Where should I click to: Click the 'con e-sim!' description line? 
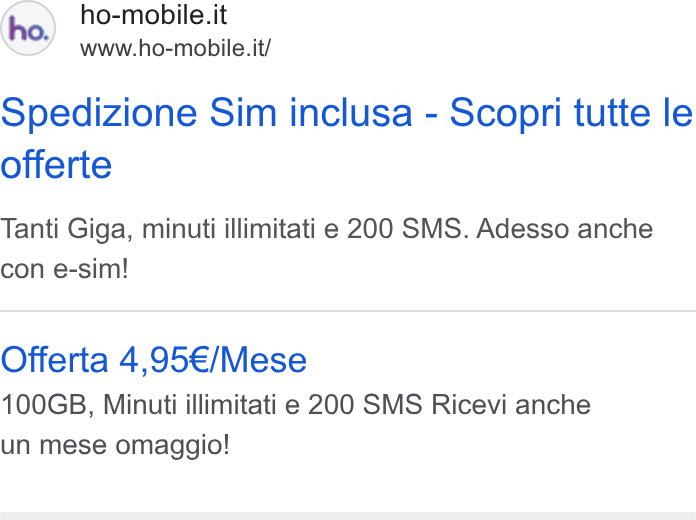[x=64, y=269]
